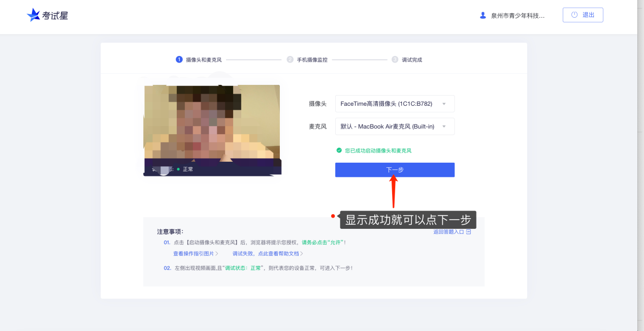Click the green success checkmark icon
This screenshot has height=331, width=644.
click(339, 151)
